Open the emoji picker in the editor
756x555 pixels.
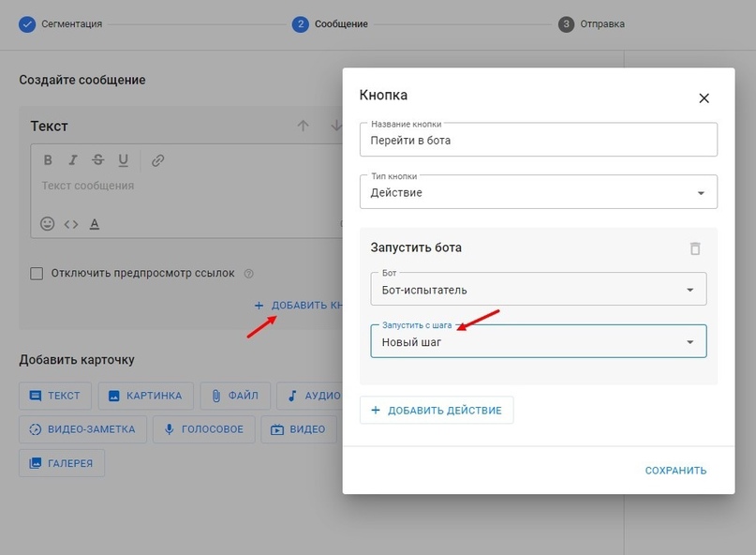click(x=47, y=224)
